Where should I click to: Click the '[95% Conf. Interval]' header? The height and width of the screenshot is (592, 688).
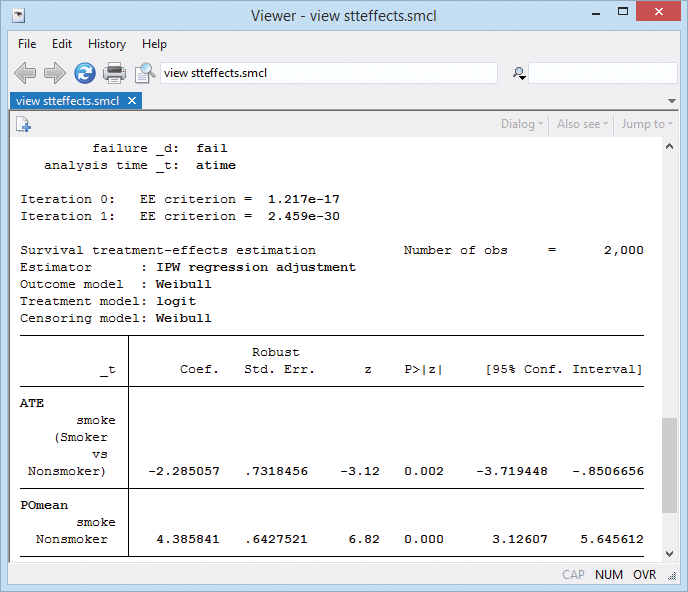click(563, 370)
